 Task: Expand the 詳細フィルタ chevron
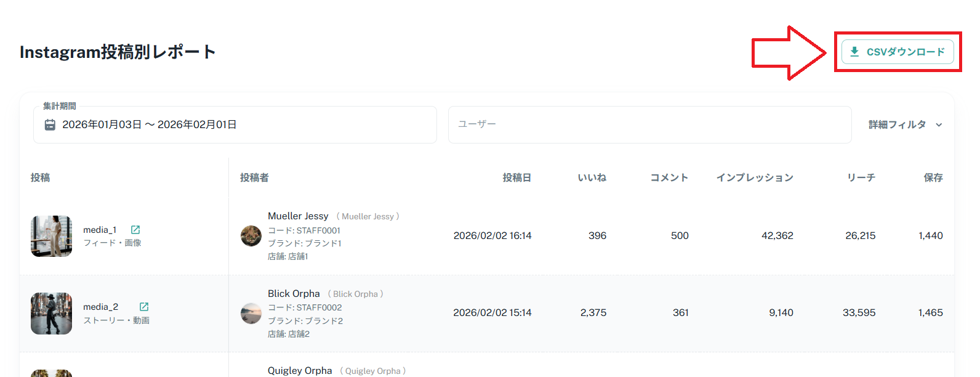(x=939, y=125)
